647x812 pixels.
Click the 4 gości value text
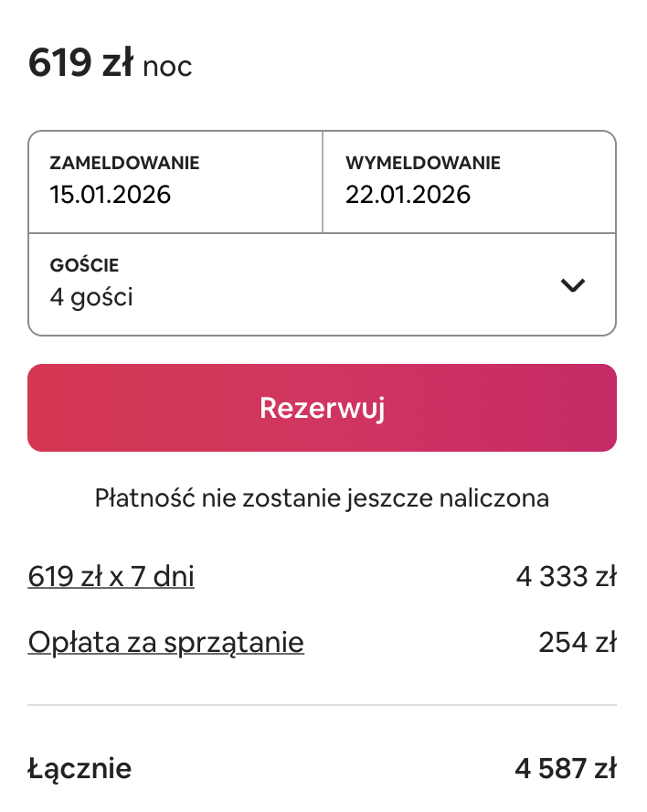click(x=91, y=297)
